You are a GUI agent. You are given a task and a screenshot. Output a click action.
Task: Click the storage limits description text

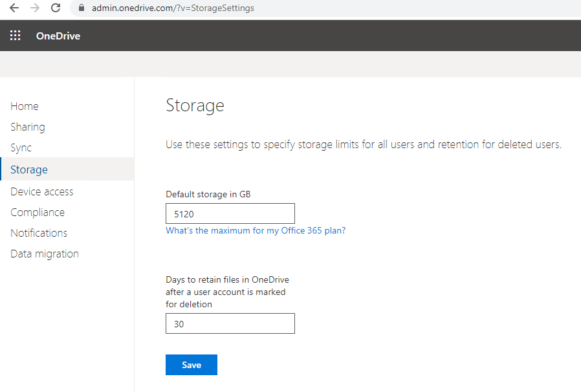pos(364,144)
